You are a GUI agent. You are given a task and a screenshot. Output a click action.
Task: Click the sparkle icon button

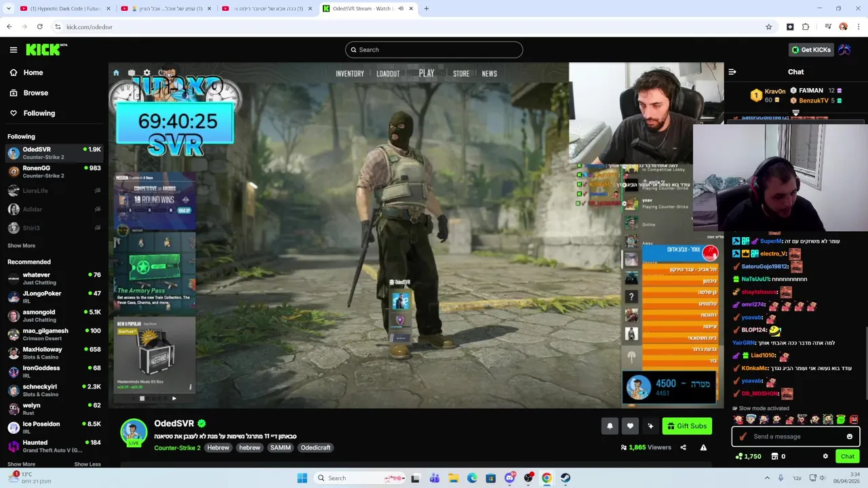pyautogui.click(x=650, y=426)
